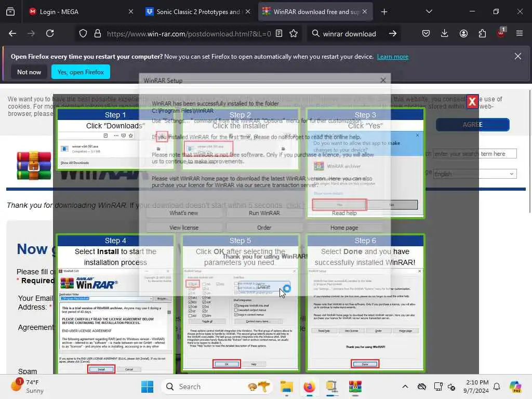Viewport: 532px width, 399px height.
Task: Close the WinRAR Setup dialog
Action: click(x=383, y=81)
